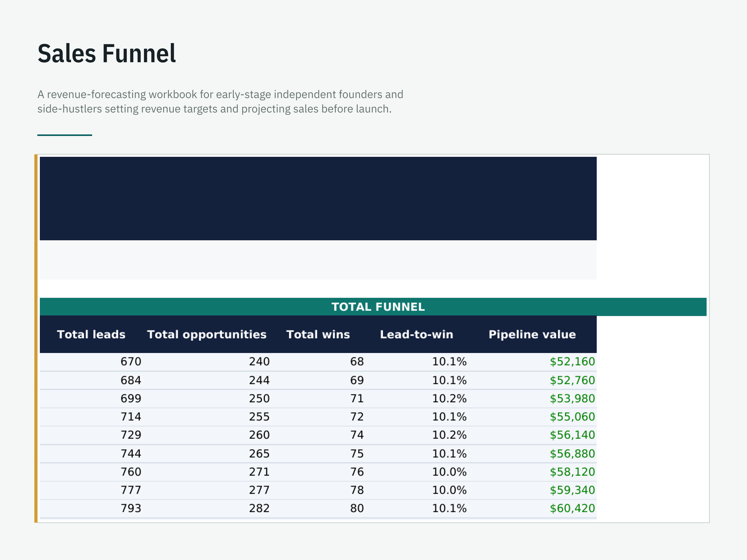Click the 777 total leads cell
This screenshot has width=747, height=560.
131,490
